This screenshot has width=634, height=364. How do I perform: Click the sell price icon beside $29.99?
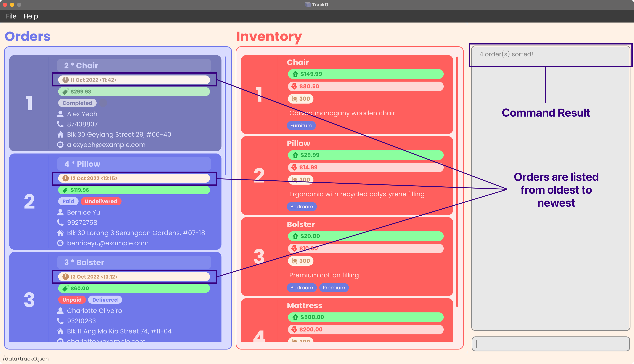click(295, 155)
